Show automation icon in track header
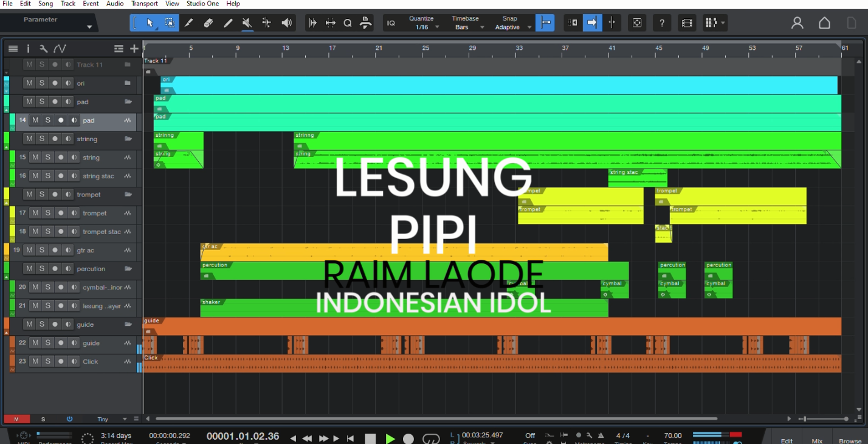The width and height of the screenshot is (868, 444). tap(60, 49)
